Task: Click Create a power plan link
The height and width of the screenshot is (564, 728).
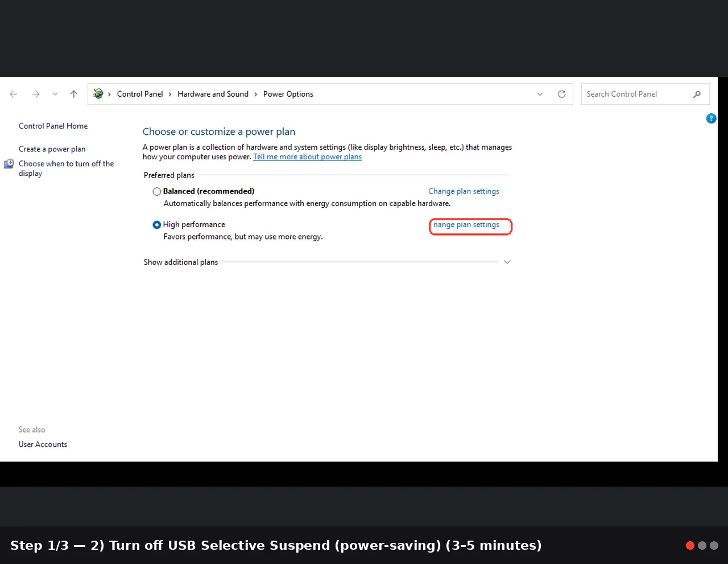Action: pos(52,149)
